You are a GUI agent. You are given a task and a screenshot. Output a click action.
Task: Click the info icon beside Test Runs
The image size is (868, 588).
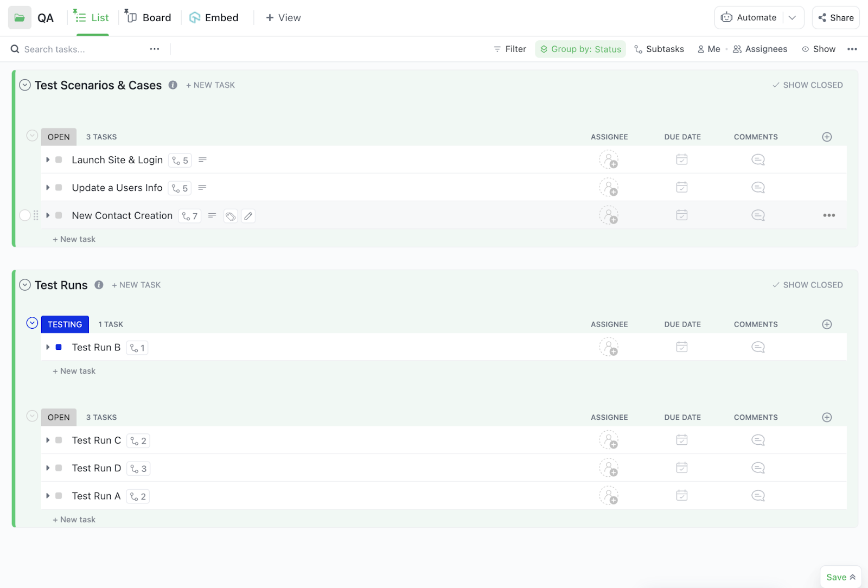[99, 285]
